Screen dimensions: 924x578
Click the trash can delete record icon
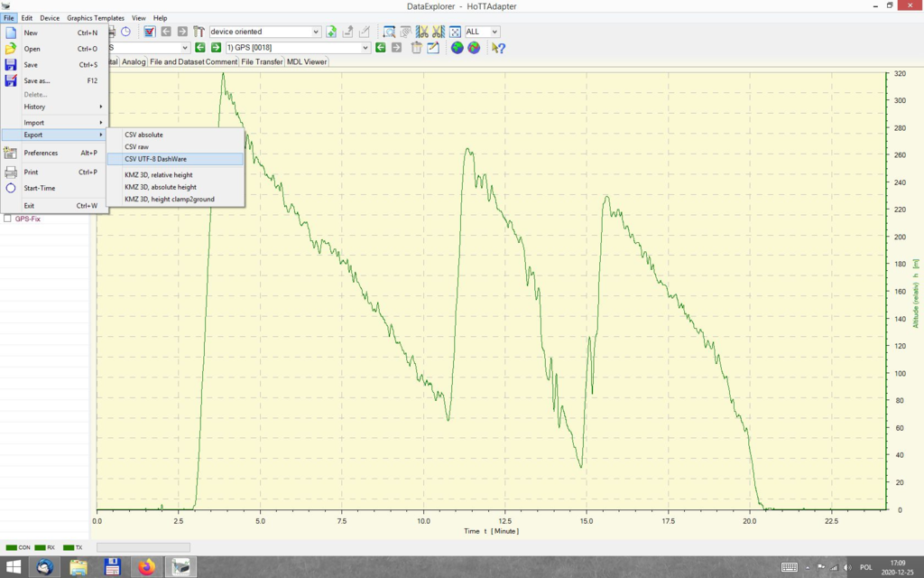pos(417,48)
